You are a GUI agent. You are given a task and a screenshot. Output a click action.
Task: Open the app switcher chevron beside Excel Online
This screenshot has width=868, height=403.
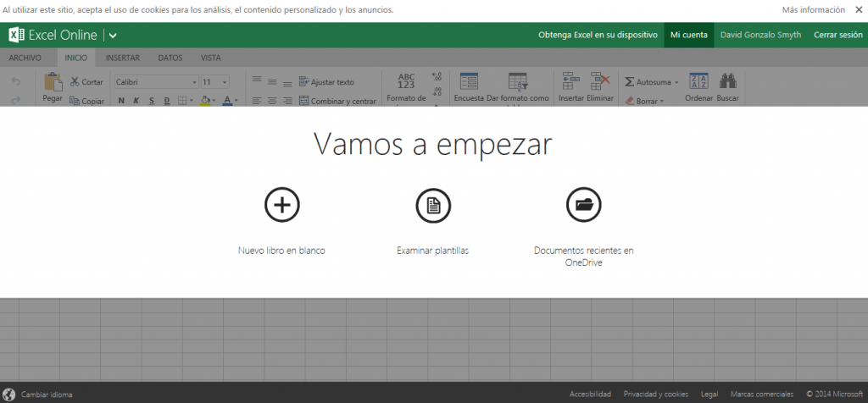(x=113, y=36)
